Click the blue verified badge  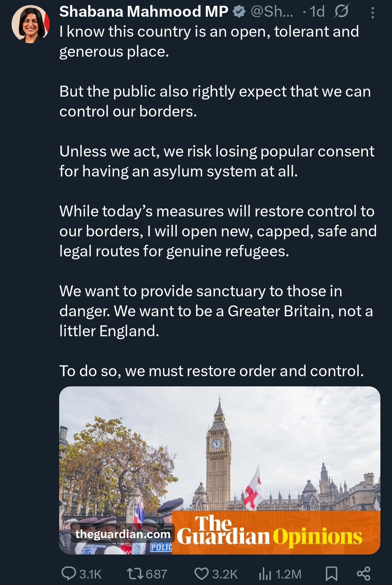click(x=239, y=12)
